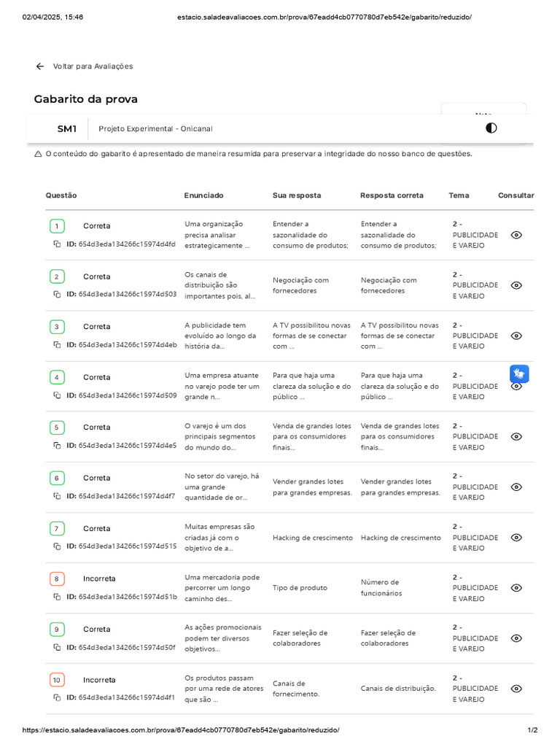Click the Tema column header
This screenshot has height=747, width=560.
click(x=459, y=196)
